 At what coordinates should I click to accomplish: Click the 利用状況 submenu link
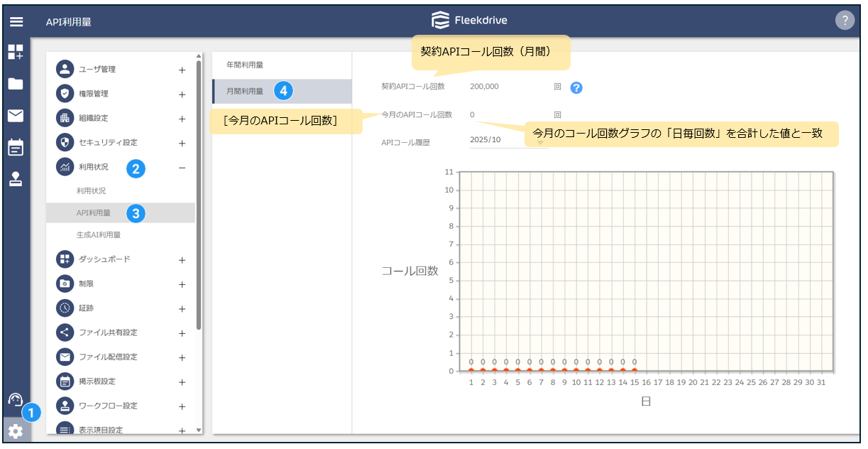pos(91,191)
